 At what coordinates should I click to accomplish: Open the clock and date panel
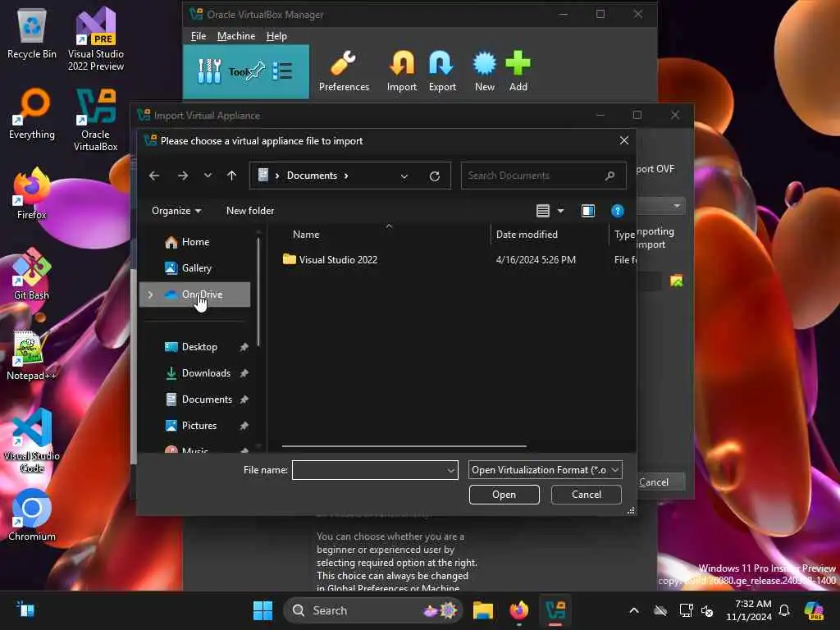pyautogui.click(x=749, y=610)
